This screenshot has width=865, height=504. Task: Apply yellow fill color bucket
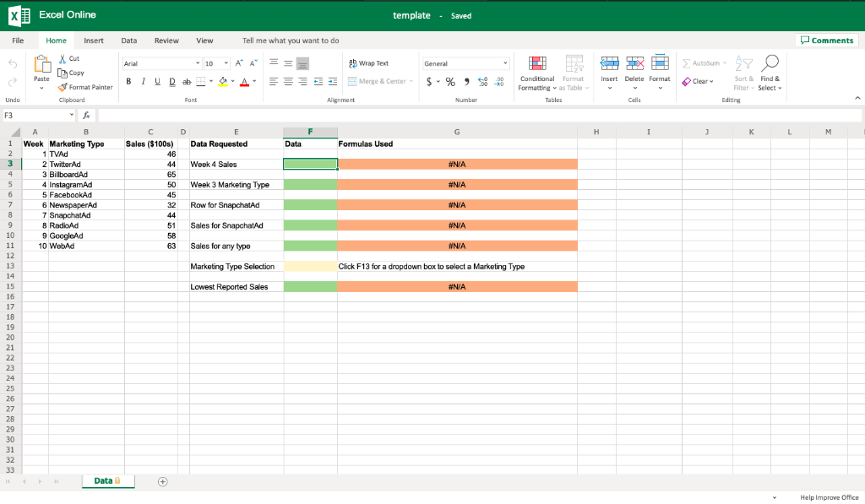click(223, 82)
